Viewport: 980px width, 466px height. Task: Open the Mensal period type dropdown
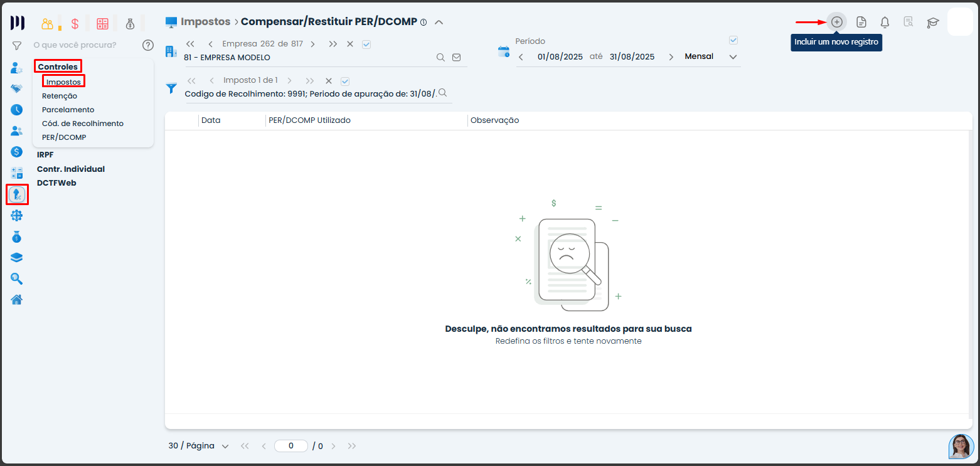point(710,56)
